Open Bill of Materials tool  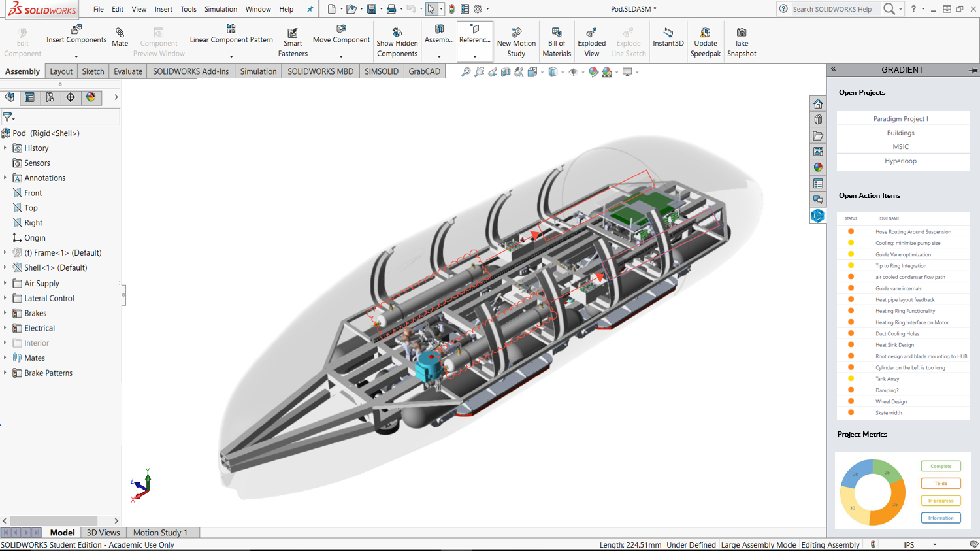557,42
